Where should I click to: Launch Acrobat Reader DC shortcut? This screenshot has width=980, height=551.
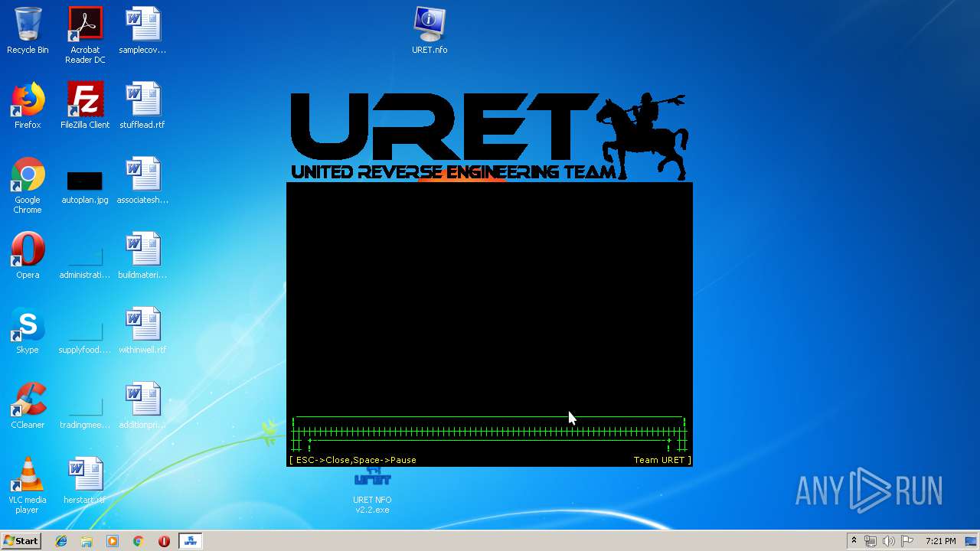(x=85, y=35)
